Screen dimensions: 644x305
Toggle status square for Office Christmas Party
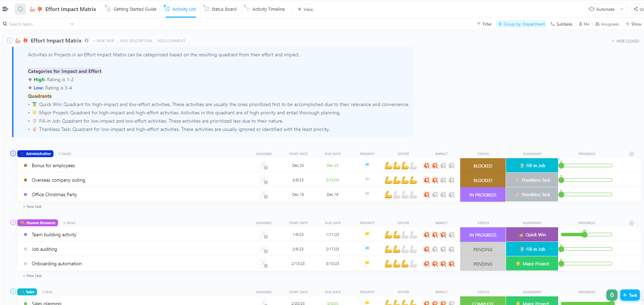pyautogui.click(x=26, y=194)
